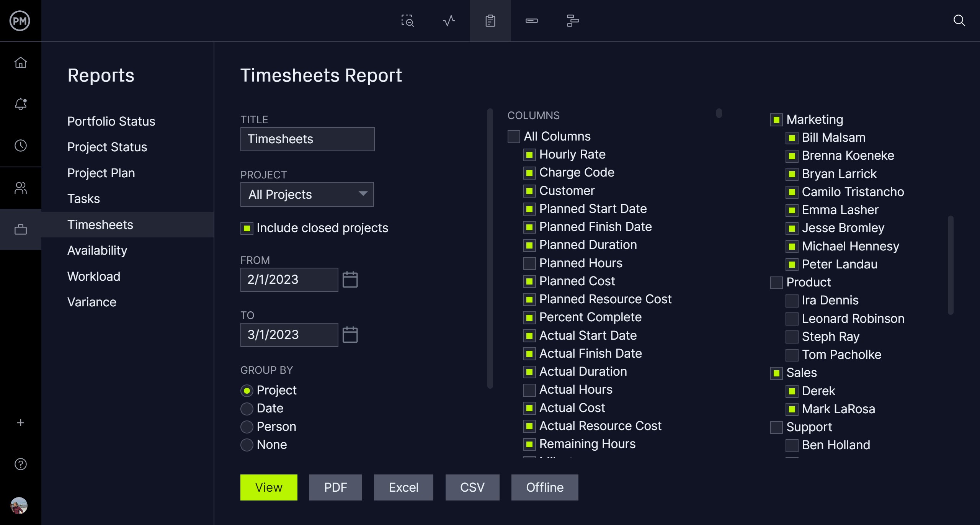
Task: Open Portfolio Status report
Action: coord(111,121)
